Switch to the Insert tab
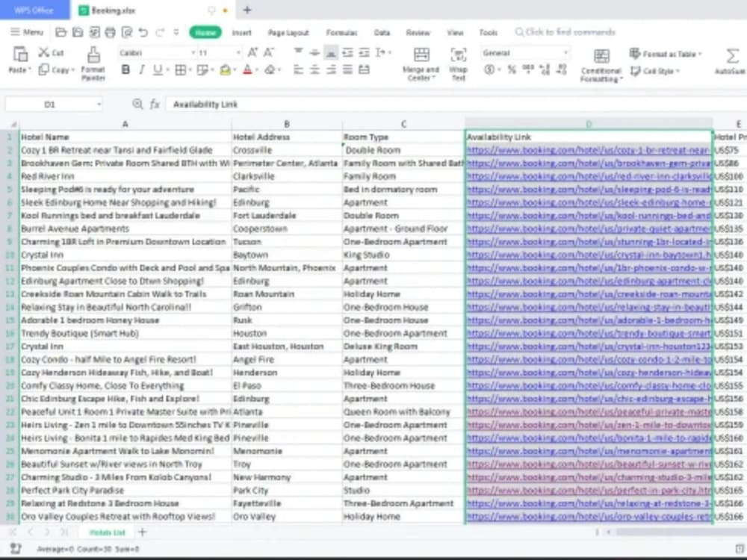The width and height of the screenshot is (747, 560). pos(241,32)
